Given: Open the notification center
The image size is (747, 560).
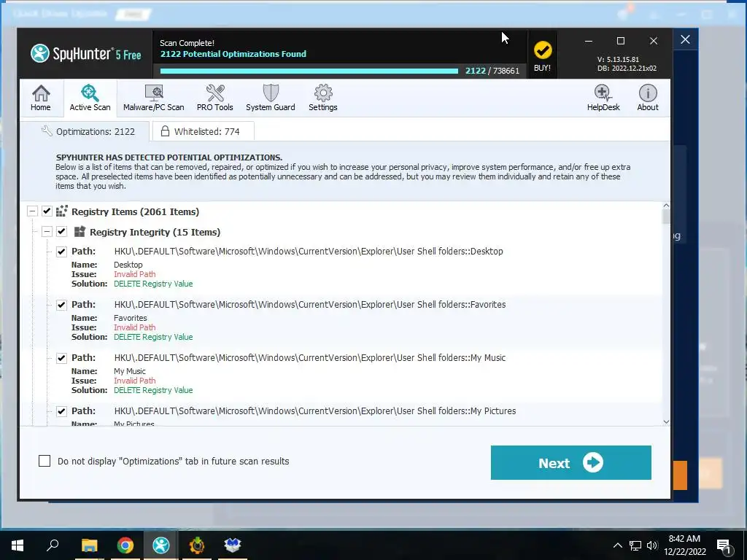Looking at the screenshot, I should coord(724,546).
